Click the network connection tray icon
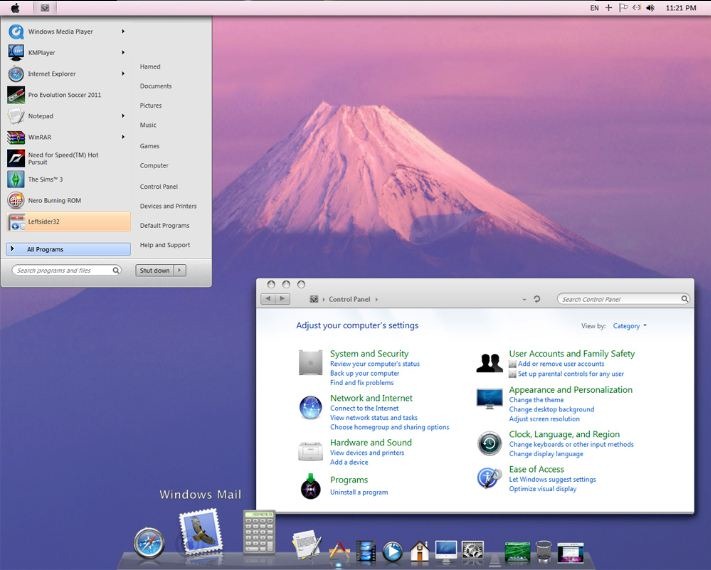Screen dimensions: 711x570 [x=637, y=8]
